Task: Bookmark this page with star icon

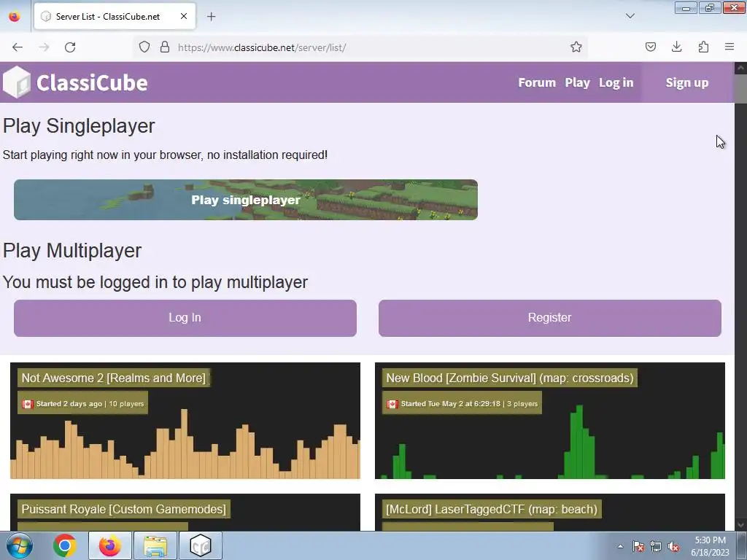Action: (x=576, y=47)
